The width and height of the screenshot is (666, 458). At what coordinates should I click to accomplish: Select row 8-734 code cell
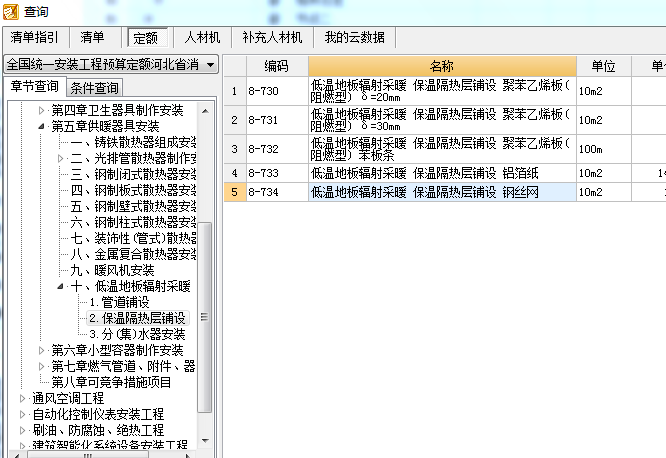coord(277,192)
